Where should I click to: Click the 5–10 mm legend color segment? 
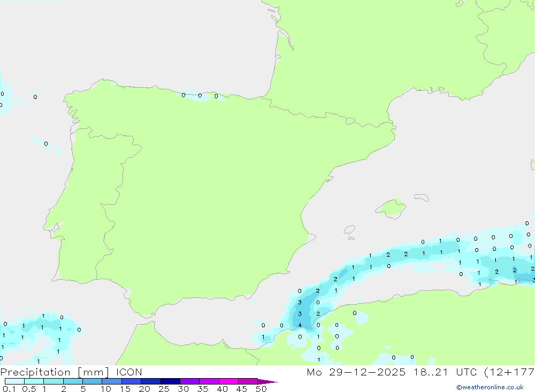tap(92, 381)
